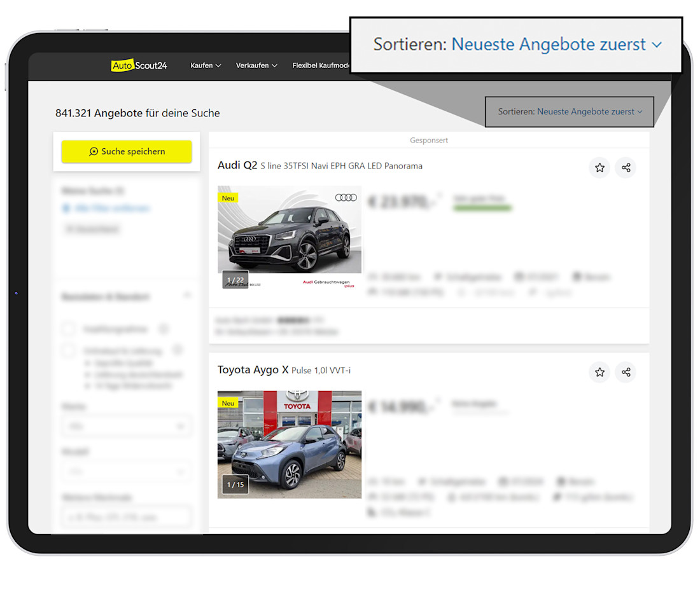Viewport: 700px width, 592px height.
Task: Collapse the Basisdaten & Standort filter section
Action: [x=187, y=296]
